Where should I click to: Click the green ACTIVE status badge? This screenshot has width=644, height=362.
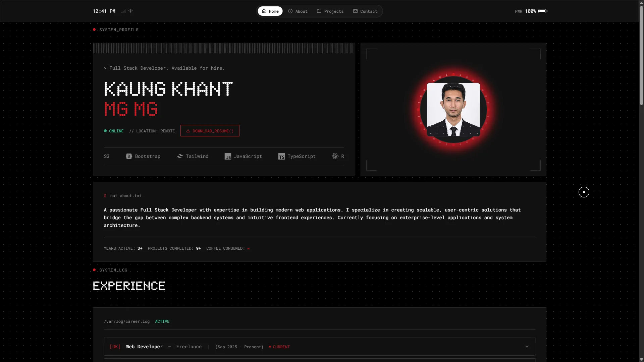[162, 321]
